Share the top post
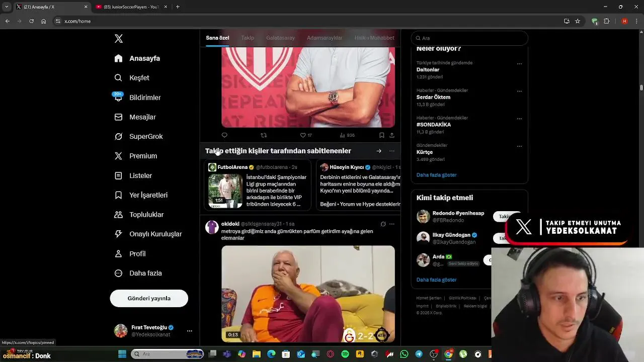 (392, 135)
